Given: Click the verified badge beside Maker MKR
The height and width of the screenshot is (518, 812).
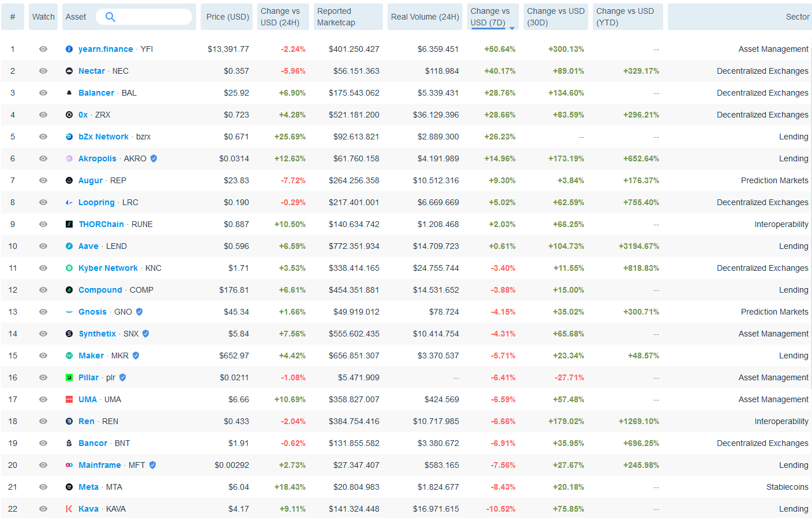Looking at the screenshot, I should point(136,356).
